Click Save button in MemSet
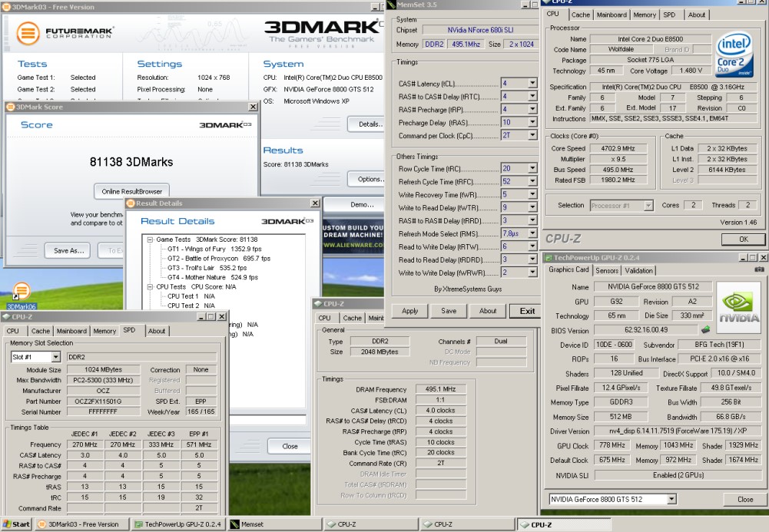 pyautogui.click(x=448, y=311)
